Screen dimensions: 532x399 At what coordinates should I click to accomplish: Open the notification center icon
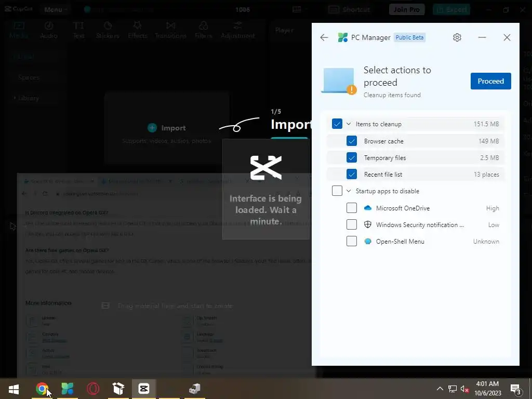pyautogui.click(x=516, y=389)
